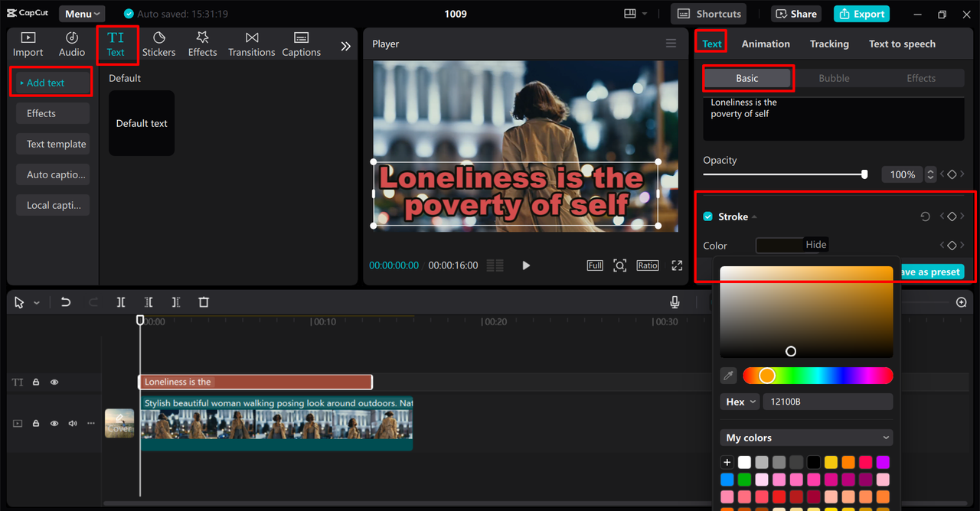Select the Bubble text style tab
This screenshot has width=980, height=511.
tap(834, 78)
